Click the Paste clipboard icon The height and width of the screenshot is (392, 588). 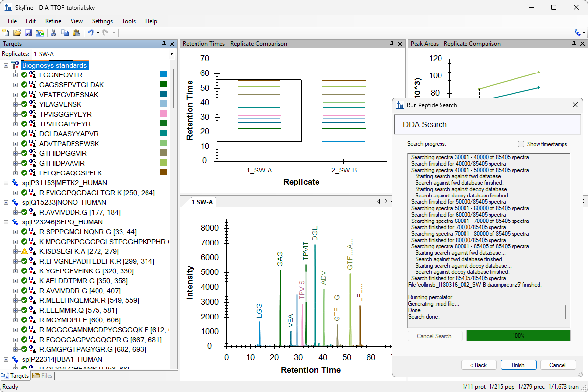coord(76,33)
